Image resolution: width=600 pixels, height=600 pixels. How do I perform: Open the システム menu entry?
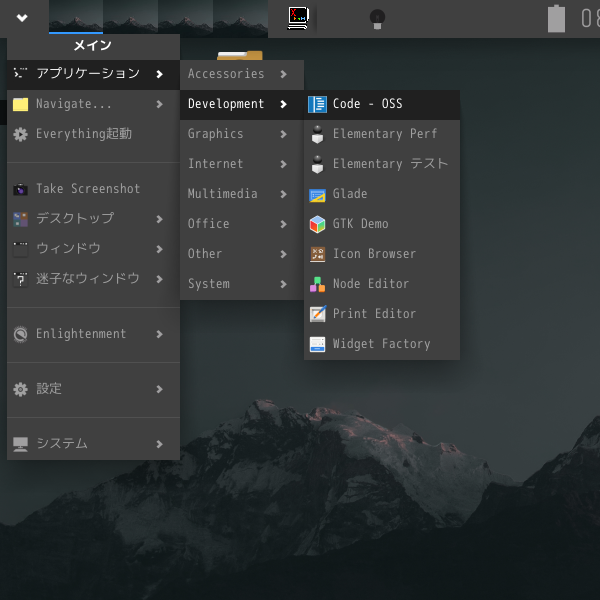coord(93,444)
